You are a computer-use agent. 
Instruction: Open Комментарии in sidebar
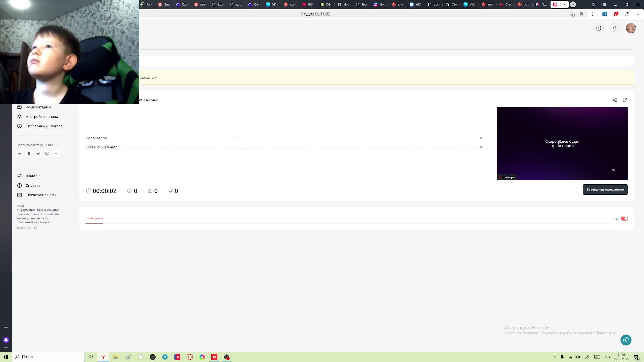click(38, 107)
